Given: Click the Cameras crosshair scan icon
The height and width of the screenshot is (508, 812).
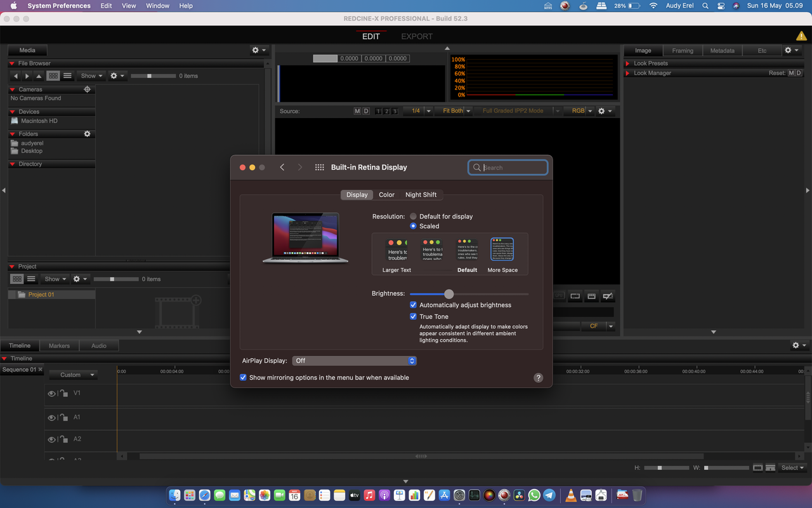Looking at the screenshot, I should (88, 90).
